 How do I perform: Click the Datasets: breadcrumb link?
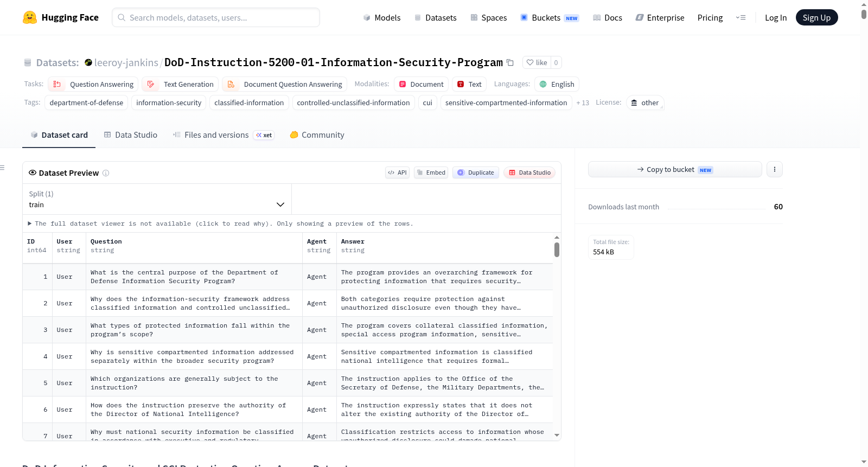tap(58, 62)
